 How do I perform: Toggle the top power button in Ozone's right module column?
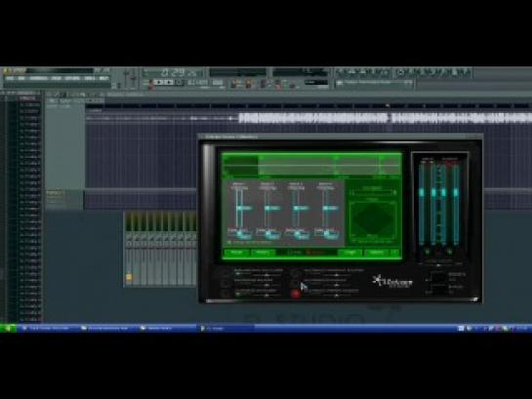coord(296,273)
